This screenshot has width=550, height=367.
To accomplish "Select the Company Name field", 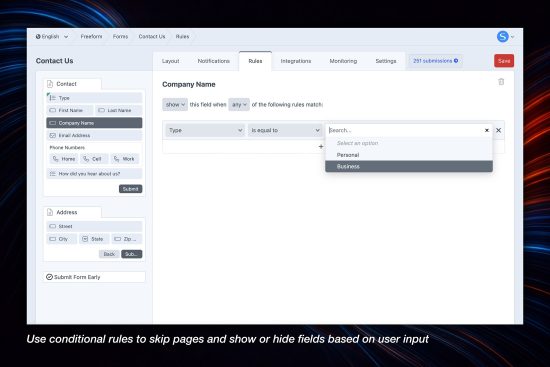I will [x=94, y=123].
